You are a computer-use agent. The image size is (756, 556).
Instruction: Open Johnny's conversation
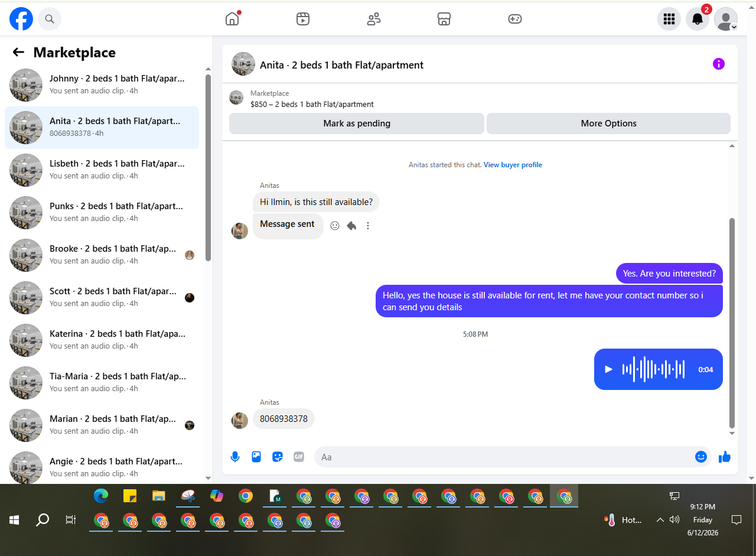click(x=102, y=85)
